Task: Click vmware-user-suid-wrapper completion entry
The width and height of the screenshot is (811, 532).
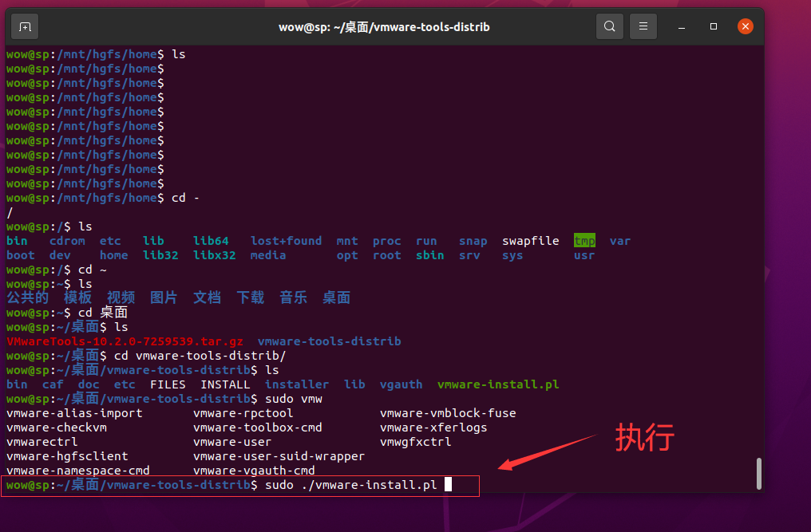Action: [x=279, y=456]
